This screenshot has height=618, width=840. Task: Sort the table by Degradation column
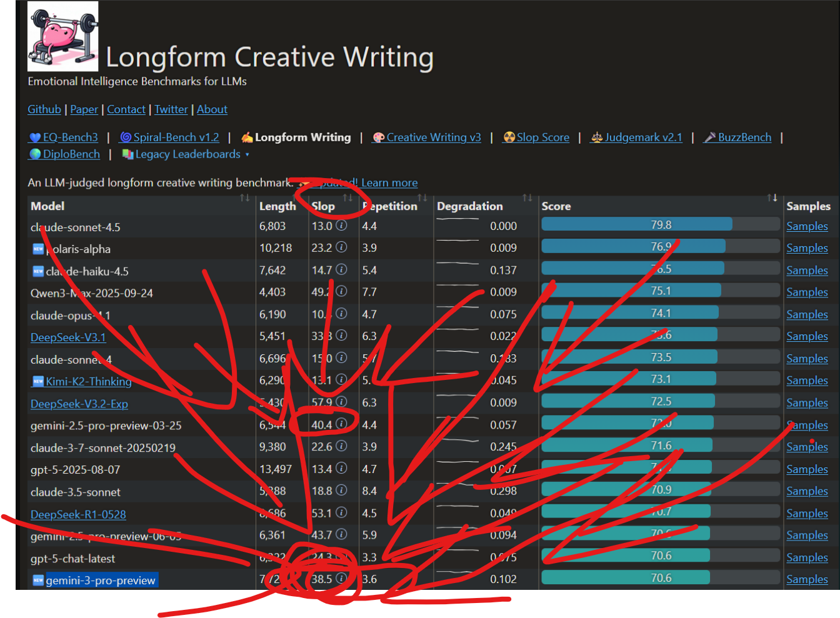pos(527,198)
